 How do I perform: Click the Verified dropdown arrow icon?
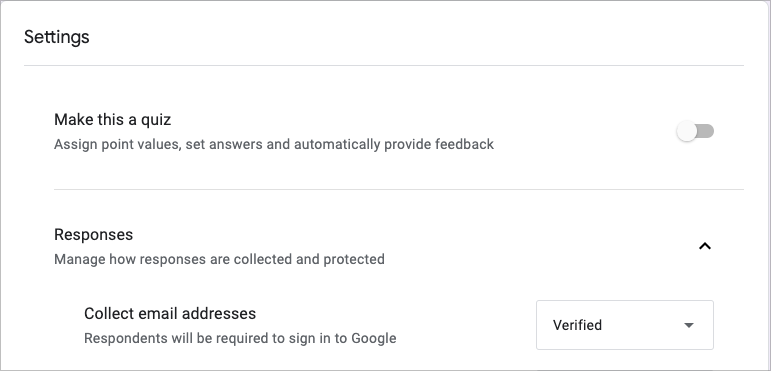[x=689, y=325]
